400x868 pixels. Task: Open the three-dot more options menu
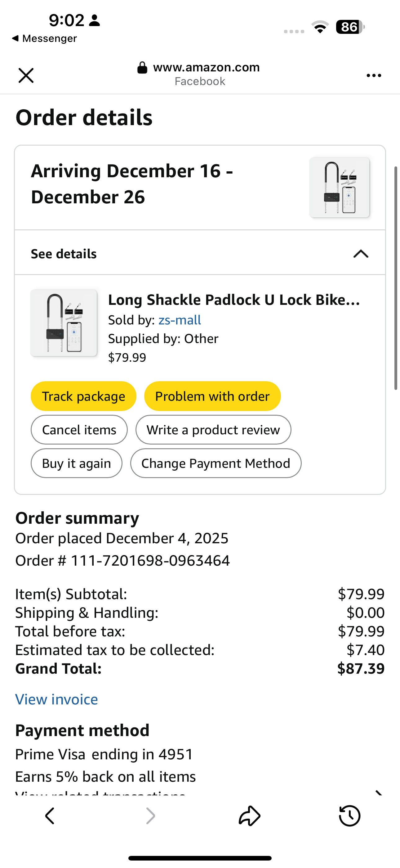[x=374, y=75]
